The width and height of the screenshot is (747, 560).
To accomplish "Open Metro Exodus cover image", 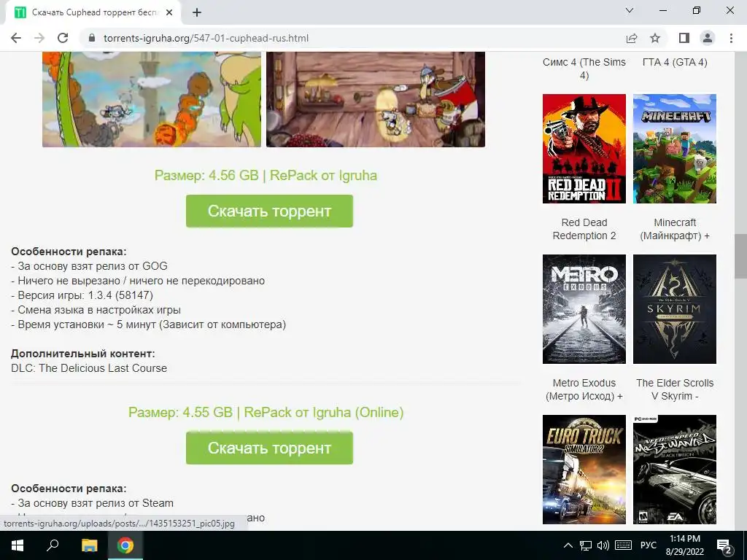I will click(x=584, y=309).
